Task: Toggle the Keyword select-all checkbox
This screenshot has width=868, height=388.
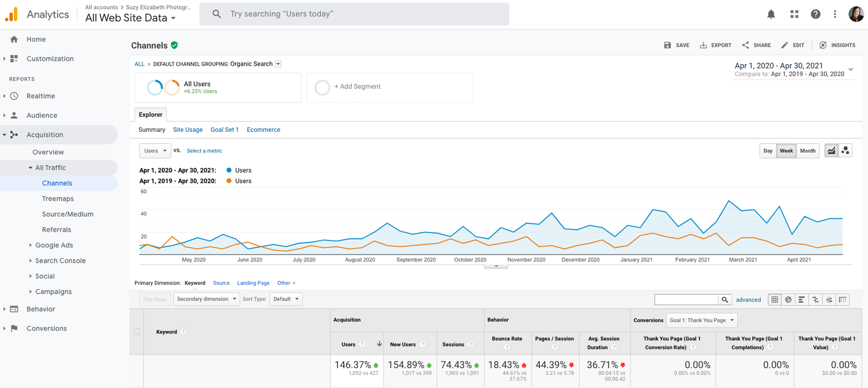Action: click(x=137, y=332)
